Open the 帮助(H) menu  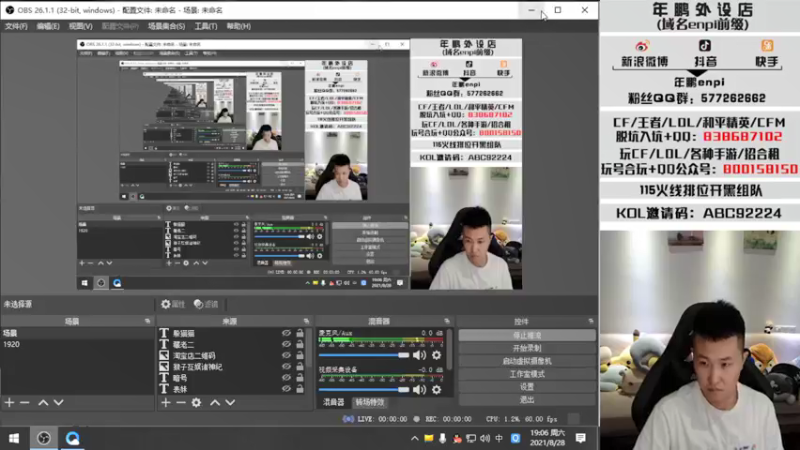238,26
